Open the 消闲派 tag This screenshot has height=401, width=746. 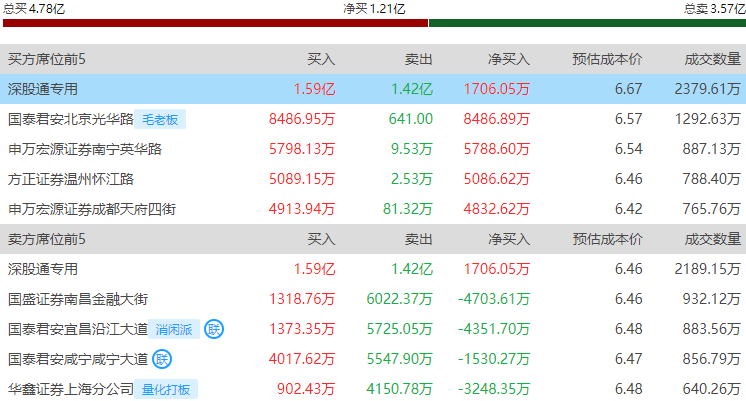click(x=174, y=329)
